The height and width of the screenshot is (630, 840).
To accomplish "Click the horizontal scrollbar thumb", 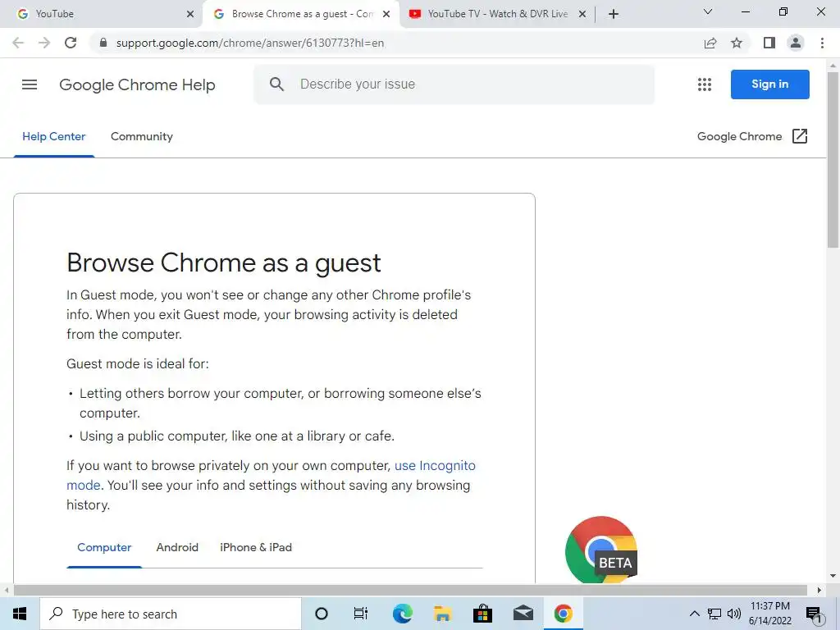I will coord(410,590).
